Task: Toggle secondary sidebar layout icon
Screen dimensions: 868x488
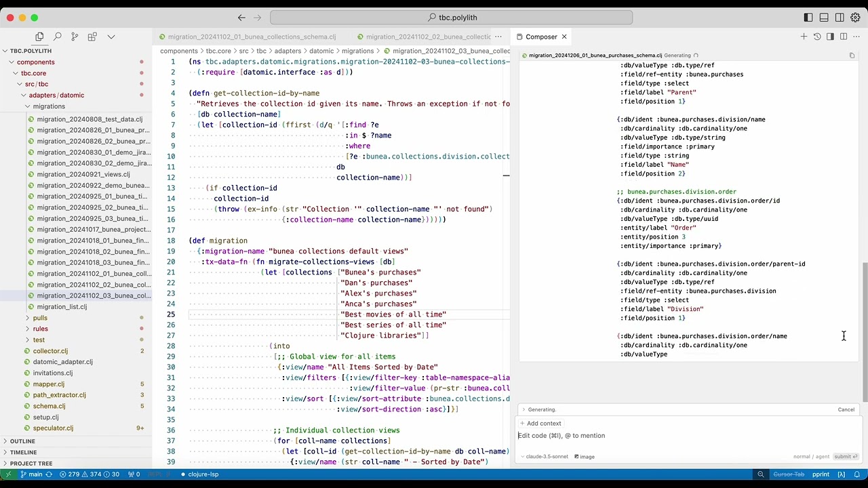Action: pyautogui.click(x=840, y=18)
